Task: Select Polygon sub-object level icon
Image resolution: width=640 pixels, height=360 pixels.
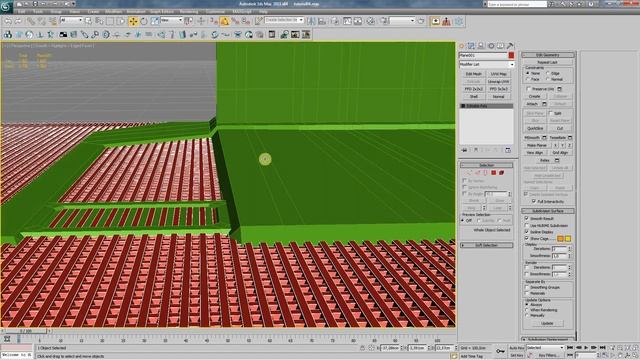Action: (x=493, y=173)
